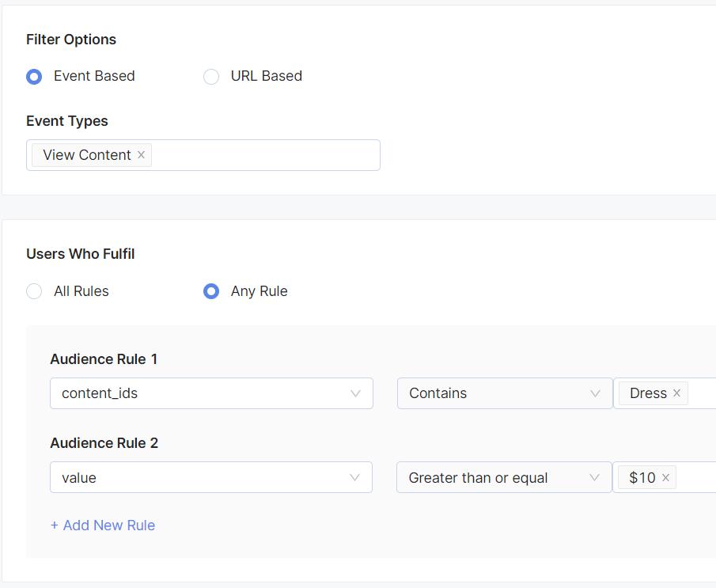Choose the All Rules option
716x588 pixels.
coord(34,291)
